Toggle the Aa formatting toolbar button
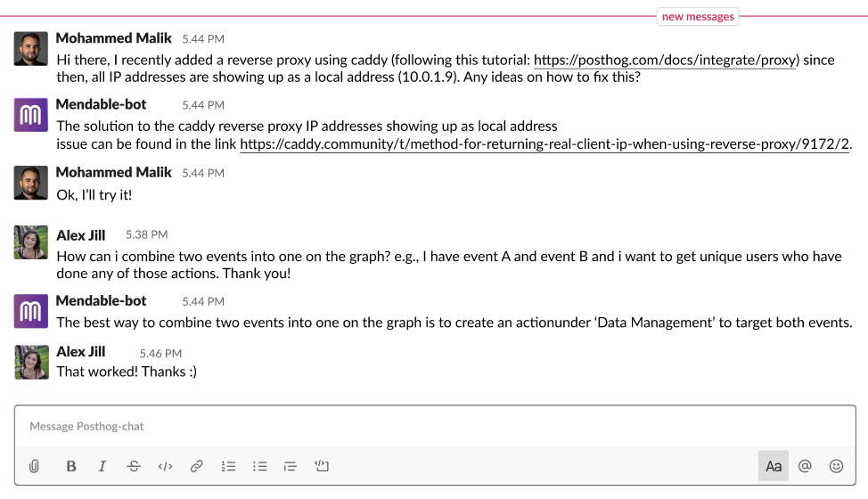 click(x=774, y=466)
